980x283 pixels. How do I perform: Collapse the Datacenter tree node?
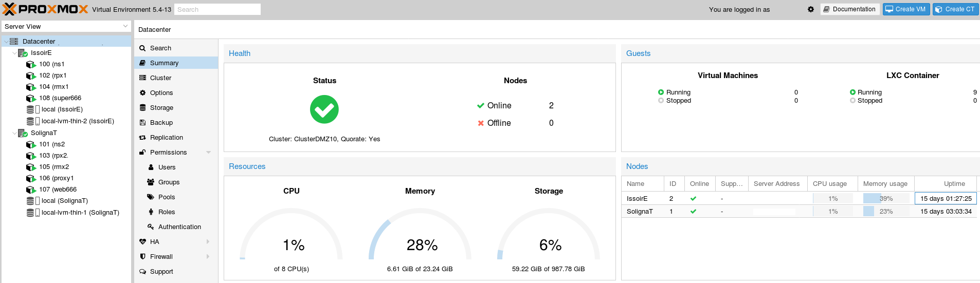click(6, 42)
